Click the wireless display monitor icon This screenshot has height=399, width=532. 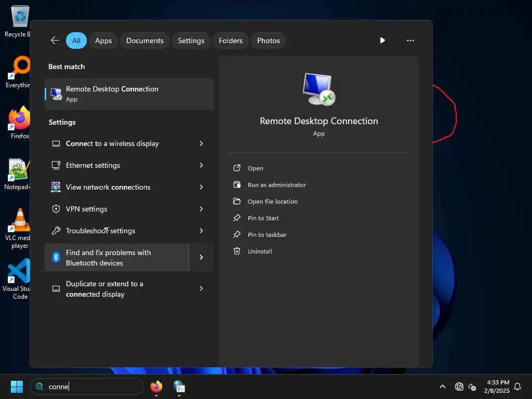click(x=56, y=143)
